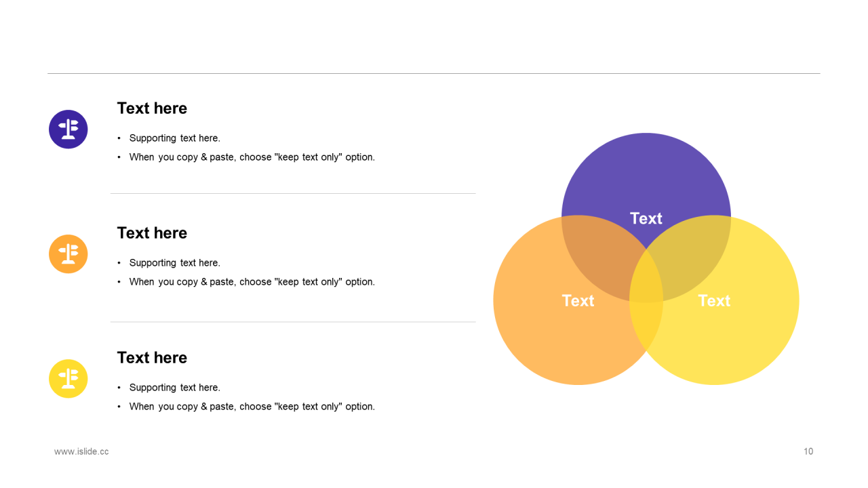This screenshot has width=868, height=488.
Task: Click "Text" label in yellow circle
Action: pos(714,300)
